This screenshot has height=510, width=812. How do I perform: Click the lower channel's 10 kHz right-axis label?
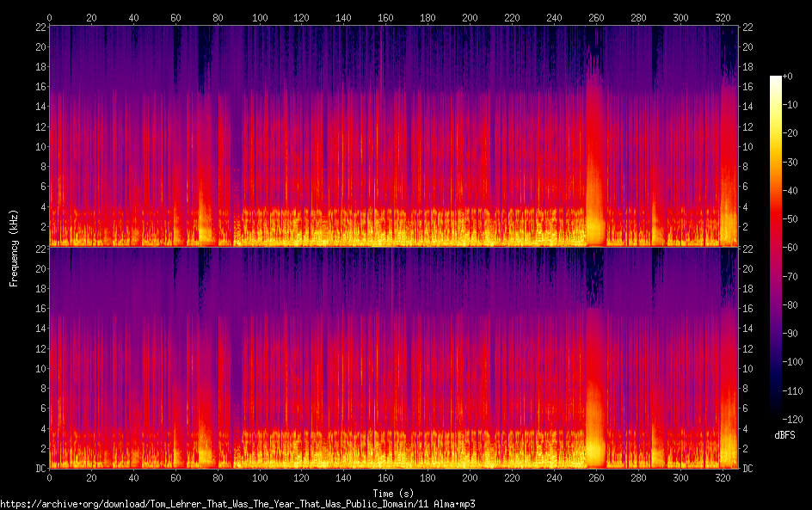[x=749, y=369]
